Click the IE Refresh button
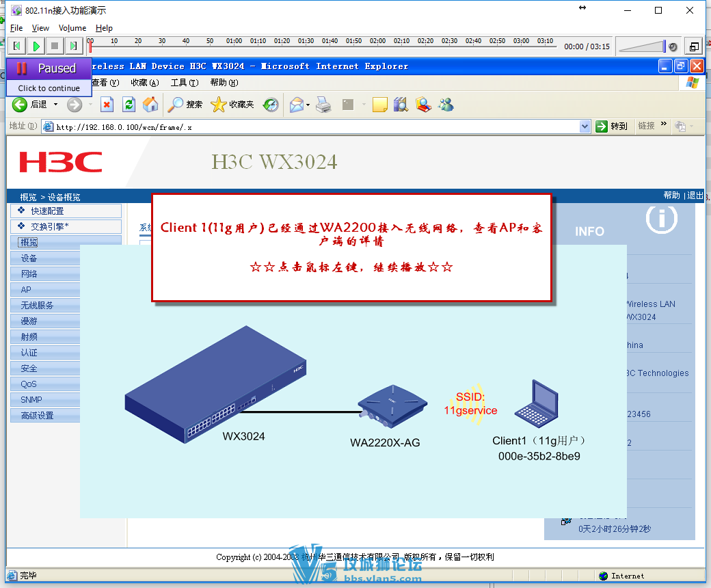This screenshot has width=711, height=588. pos(129,105)
